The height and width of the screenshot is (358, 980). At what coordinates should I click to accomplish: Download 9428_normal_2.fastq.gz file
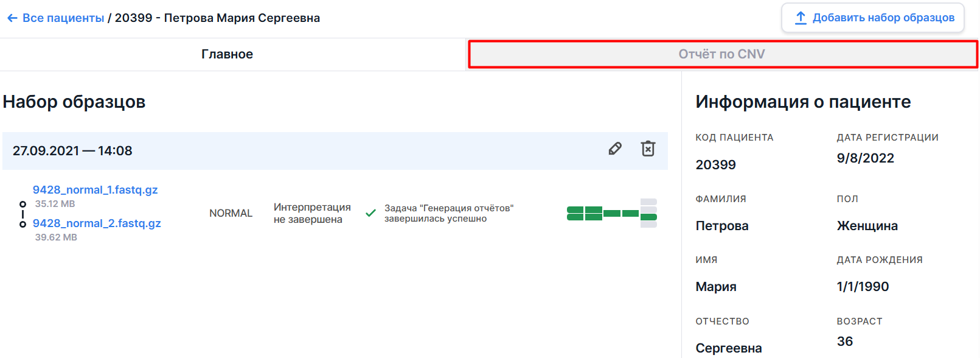(x=97, y=223)
